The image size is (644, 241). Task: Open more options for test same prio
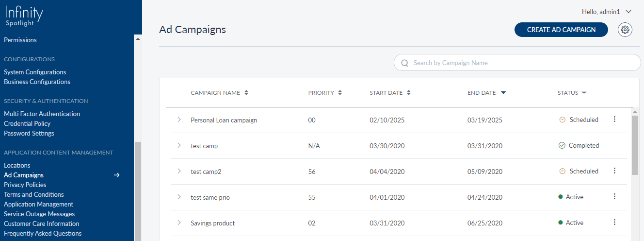(614, 197)
